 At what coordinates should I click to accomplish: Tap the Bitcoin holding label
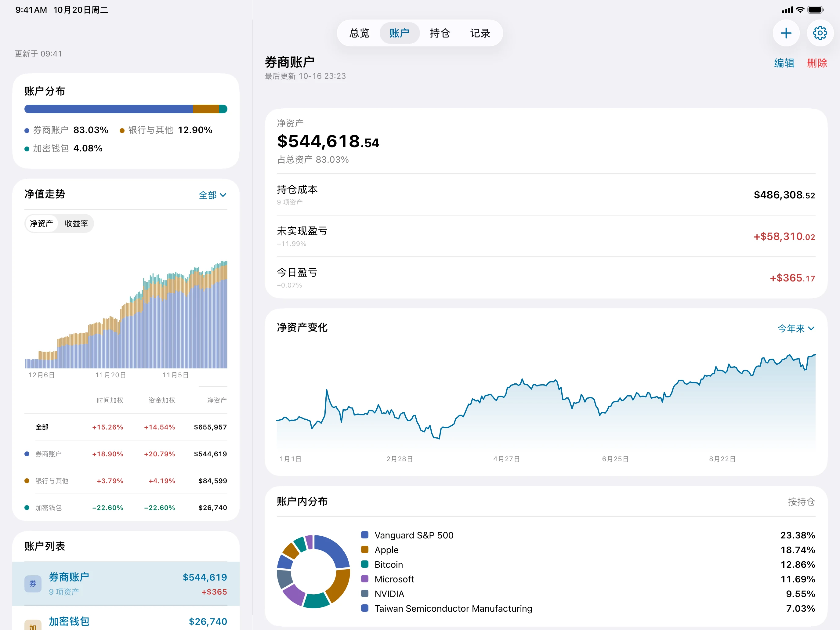[x=389, y=564]
